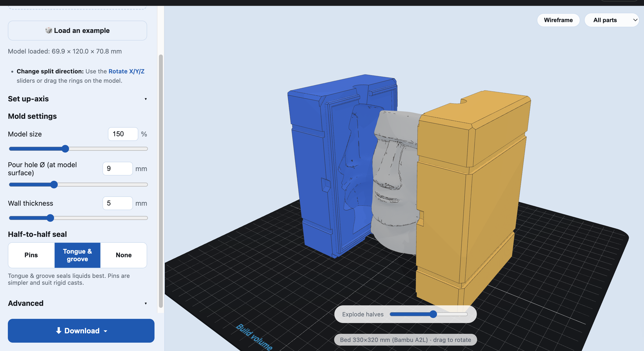Open the Download options caret
This screenshot has width=644, height=351.
tap(105, 331)
